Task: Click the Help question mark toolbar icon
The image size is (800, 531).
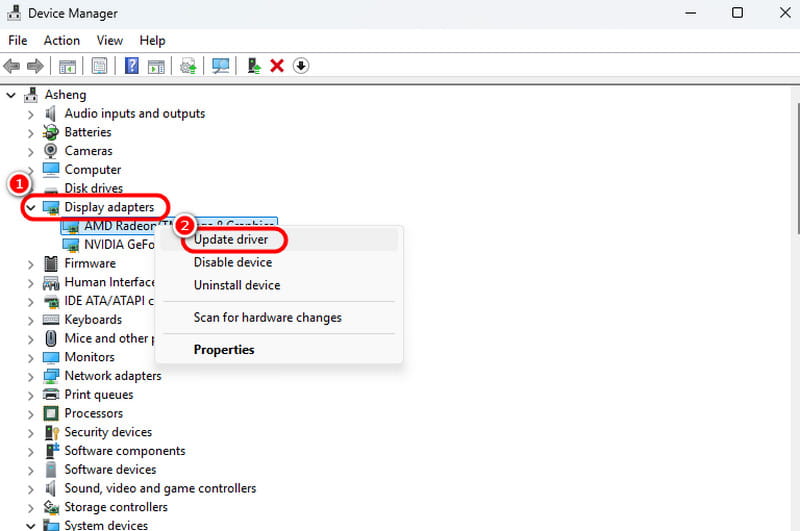Action: click(131, 66)
